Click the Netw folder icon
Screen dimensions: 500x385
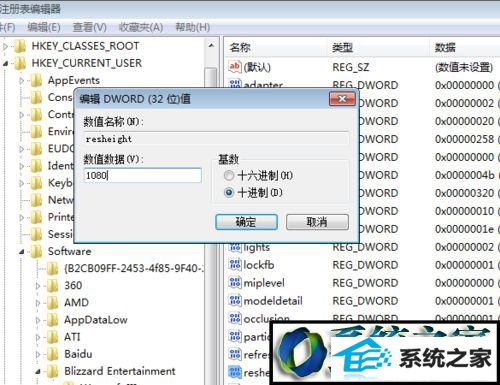36,200
